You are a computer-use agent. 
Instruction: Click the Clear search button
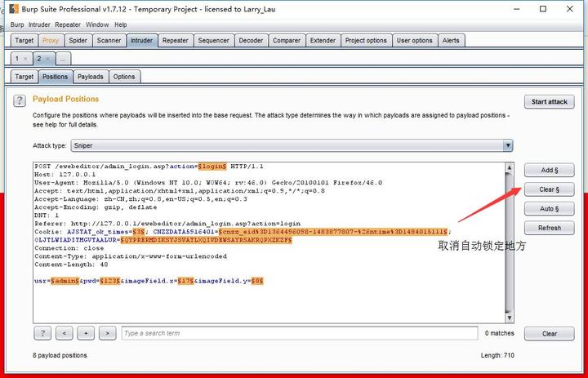pos(550,333)
